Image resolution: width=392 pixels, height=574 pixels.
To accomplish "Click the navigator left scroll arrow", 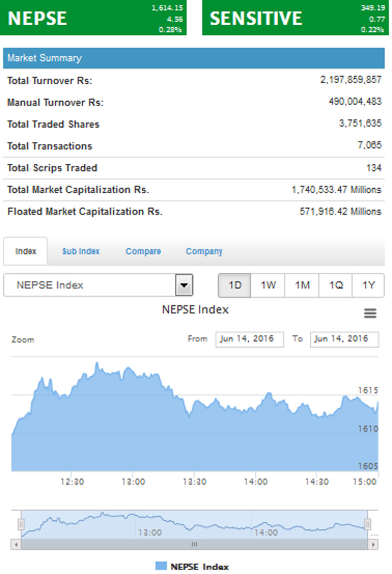I will click(16, 544).
